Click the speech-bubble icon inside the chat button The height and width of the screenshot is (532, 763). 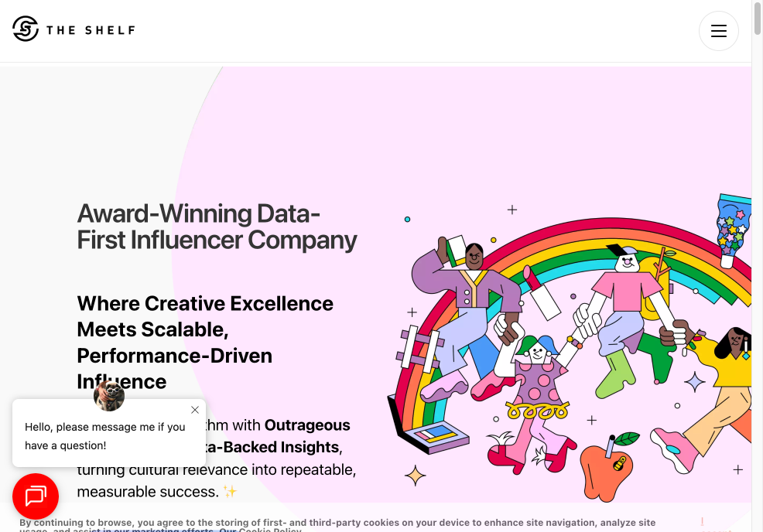36,496
